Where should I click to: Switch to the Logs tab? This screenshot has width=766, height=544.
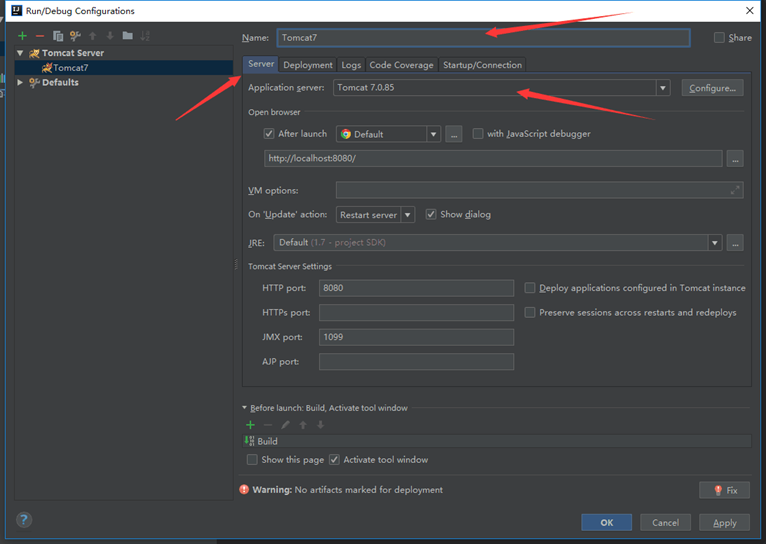(x=351, y=65)
